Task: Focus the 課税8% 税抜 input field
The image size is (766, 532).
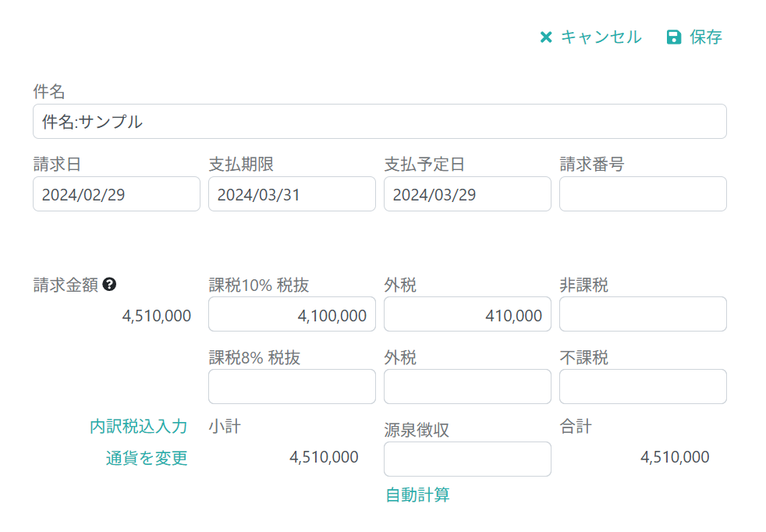Action: 292,387
